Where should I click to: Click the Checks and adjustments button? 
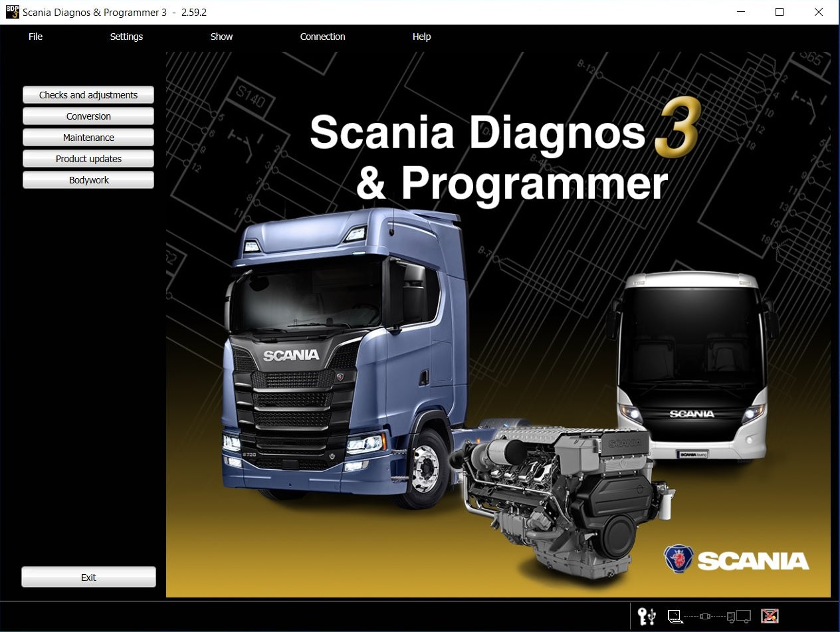tap(88, 95)
